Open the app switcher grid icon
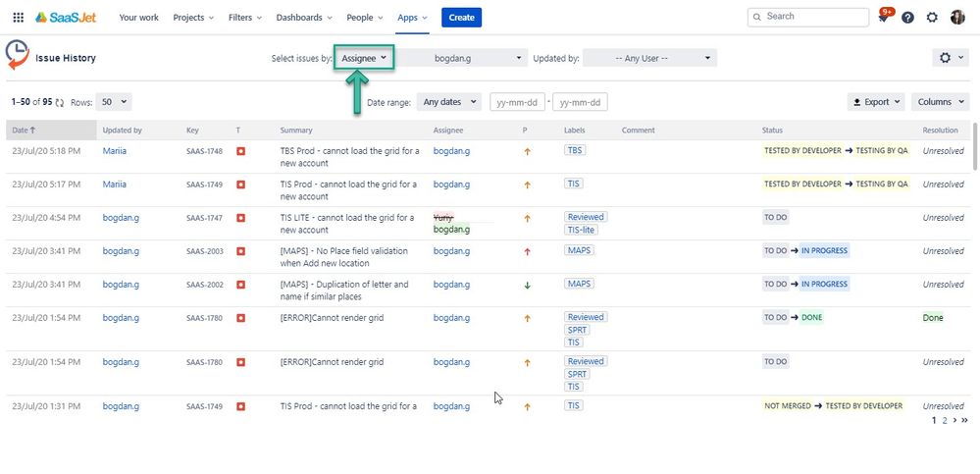Image resolution: width=980 pixels, height=474 pixels. tap(18, 18)
